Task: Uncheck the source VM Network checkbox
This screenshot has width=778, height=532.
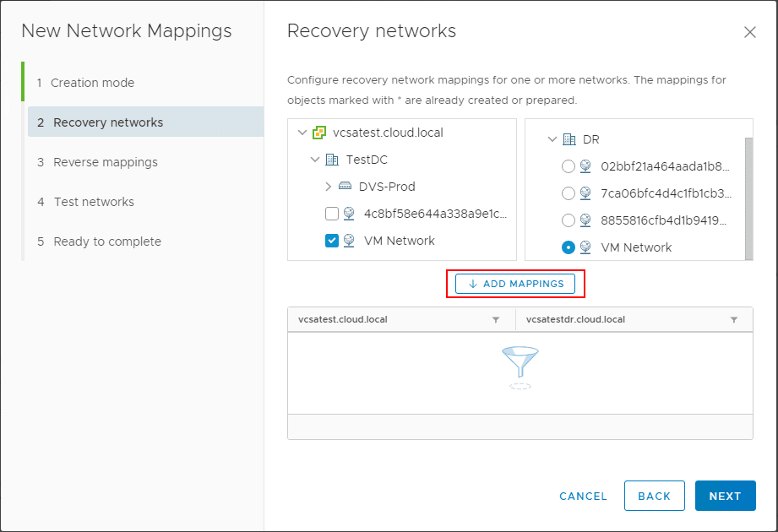Action: pyautogui.click(x=332, y=241)
